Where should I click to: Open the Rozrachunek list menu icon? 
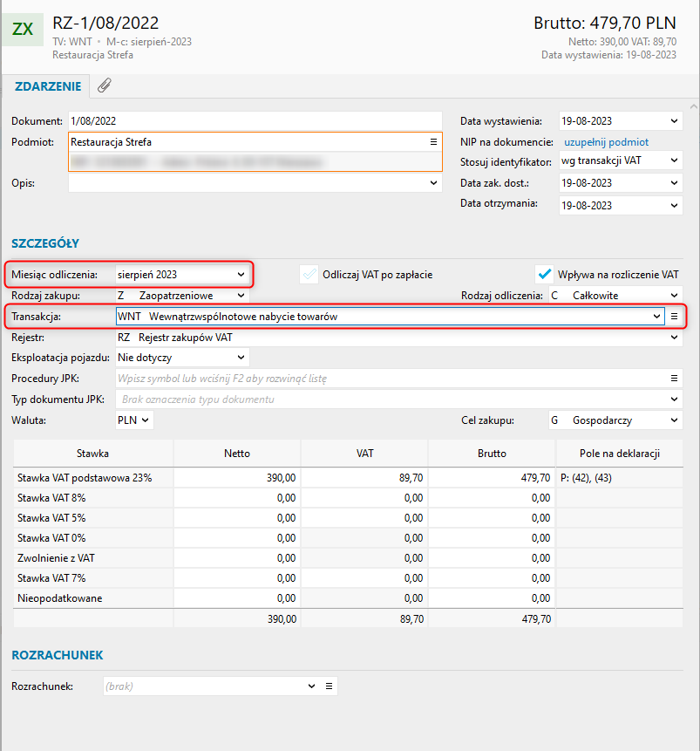tap(329, 686)
